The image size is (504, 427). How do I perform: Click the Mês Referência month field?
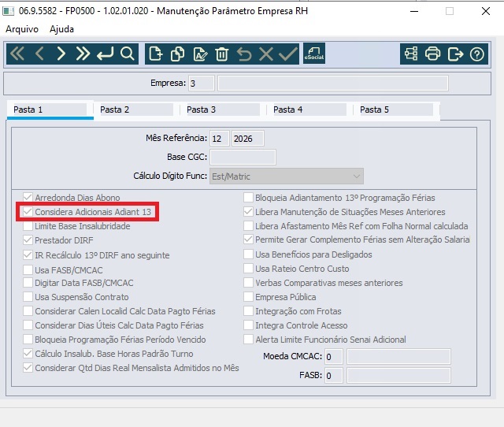(220, 139)
